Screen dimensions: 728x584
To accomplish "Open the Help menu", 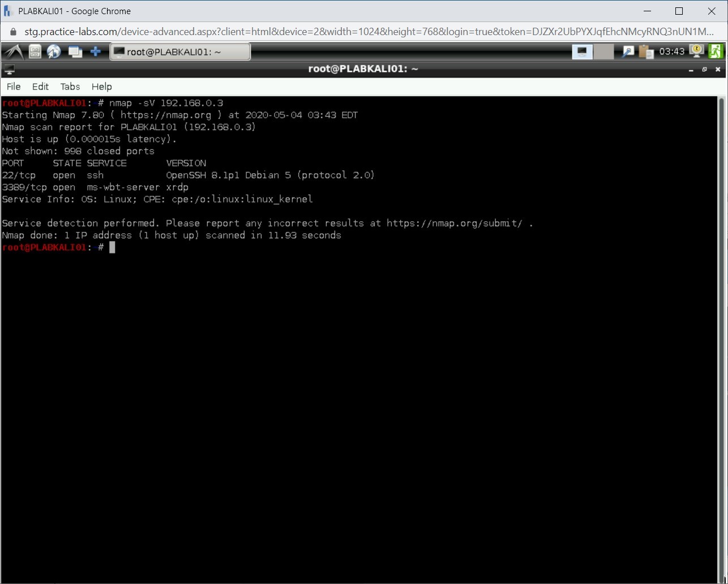I will [x=102, y=87].
